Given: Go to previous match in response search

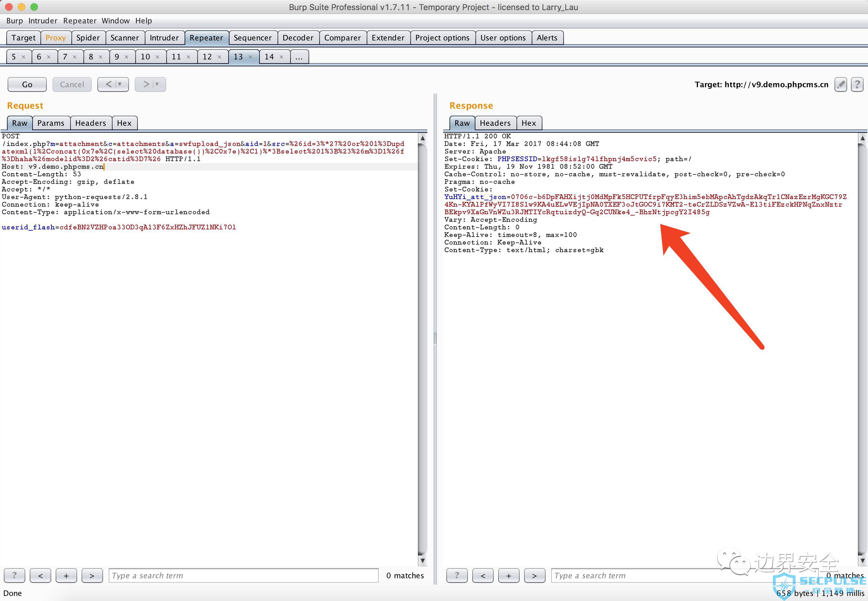Looking at the screenshot, I should (x=483, y=575).
